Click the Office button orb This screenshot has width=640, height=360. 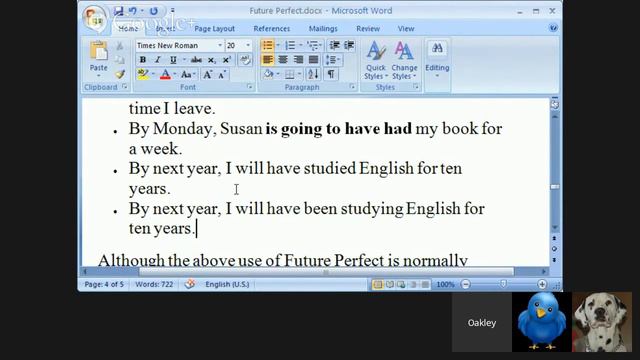coord(94,19)
